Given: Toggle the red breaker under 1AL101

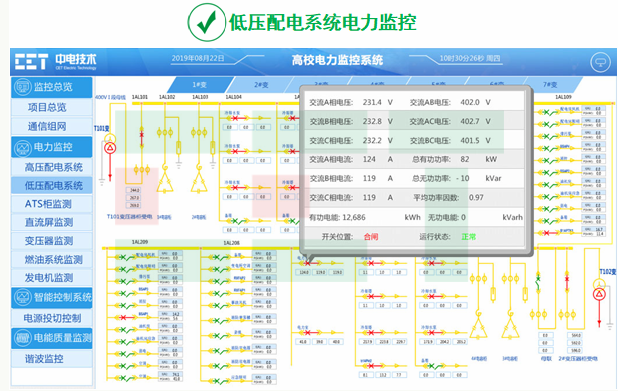Looking at the screenshot, I should click(141, 135).
